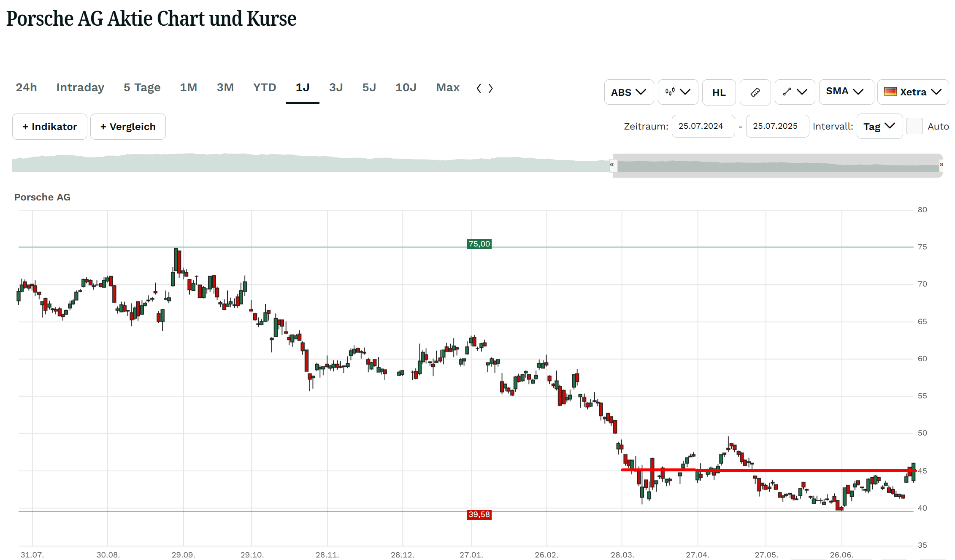Image resolution: width=955 pixels, height=560 pixels.
Task: Click the 31.07. date axis label
Action: (32, 555)
